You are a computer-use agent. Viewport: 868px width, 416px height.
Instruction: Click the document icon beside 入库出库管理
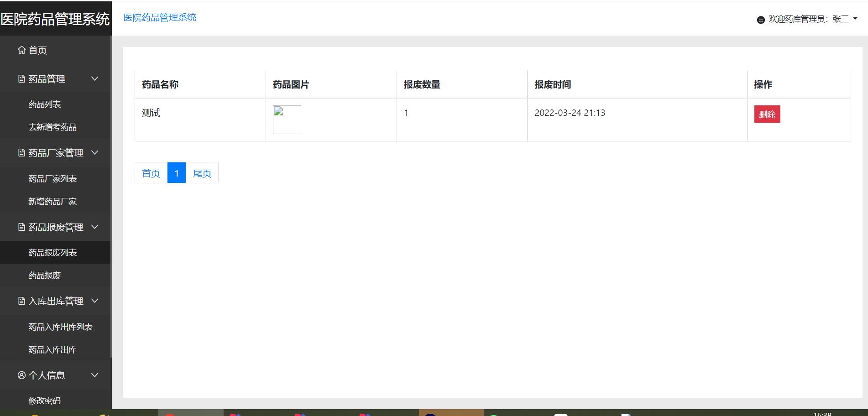[x=21, y=301]
